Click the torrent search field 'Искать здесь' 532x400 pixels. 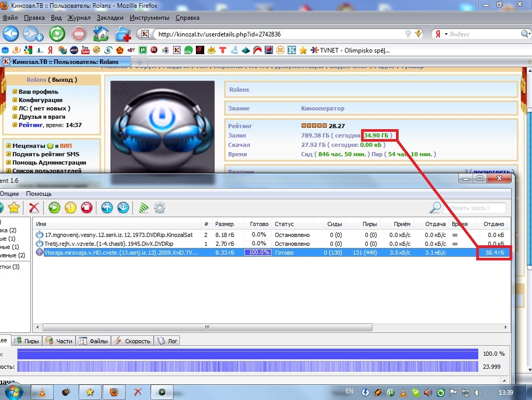pyautogui.click(x=475, y=208)
